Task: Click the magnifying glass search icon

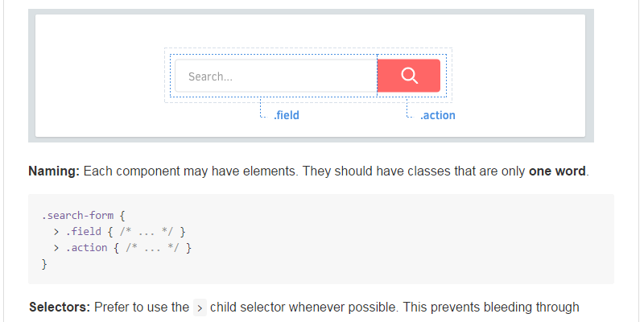Action: (x=409, y=76)
